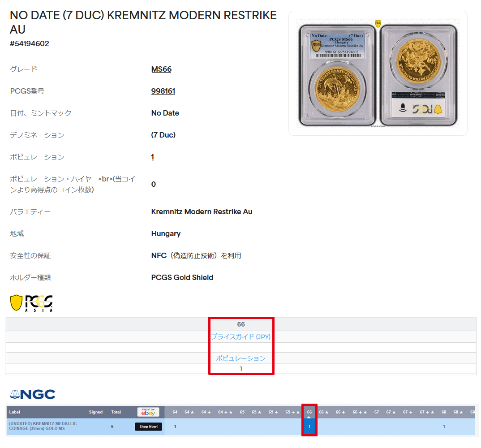Click the underlined population value 1

click(152, 157)
